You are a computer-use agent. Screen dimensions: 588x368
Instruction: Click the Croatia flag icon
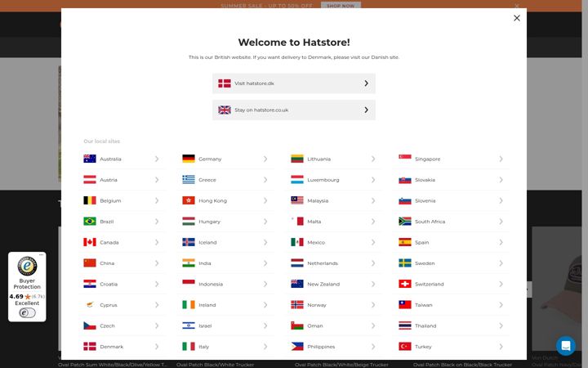90,284
